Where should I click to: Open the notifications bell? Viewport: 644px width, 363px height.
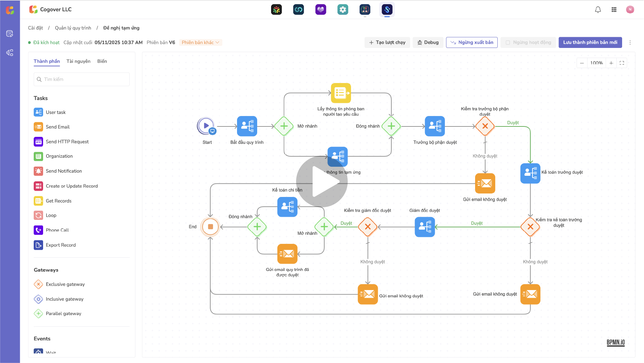coord(598,10)
